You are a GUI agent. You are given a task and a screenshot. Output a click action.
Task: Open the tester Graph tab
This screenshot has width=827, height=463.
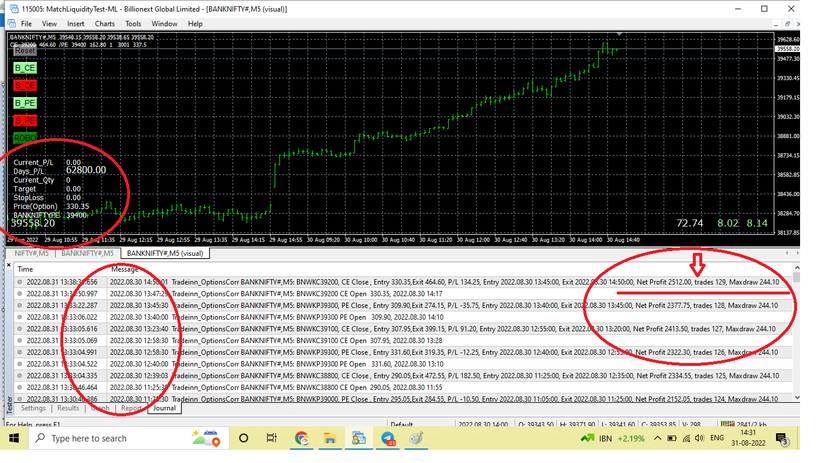point(100,408)
